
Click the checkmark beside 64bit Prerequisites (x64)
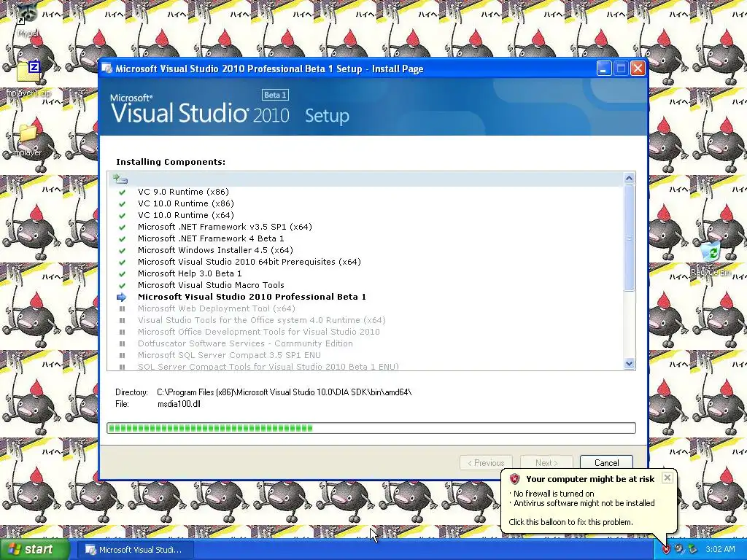tap(122, 262)
